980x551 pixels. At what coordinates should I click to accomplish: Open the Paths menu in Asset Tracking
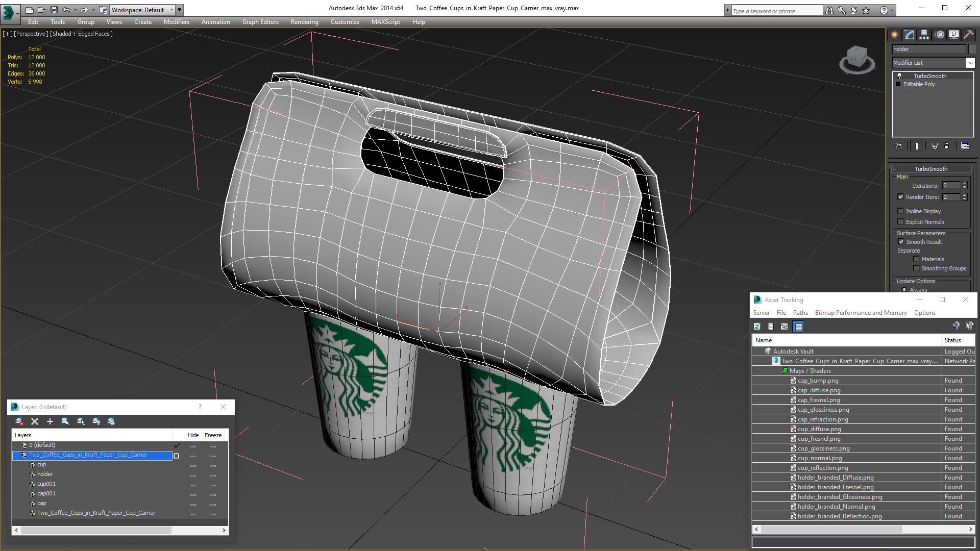800,313
